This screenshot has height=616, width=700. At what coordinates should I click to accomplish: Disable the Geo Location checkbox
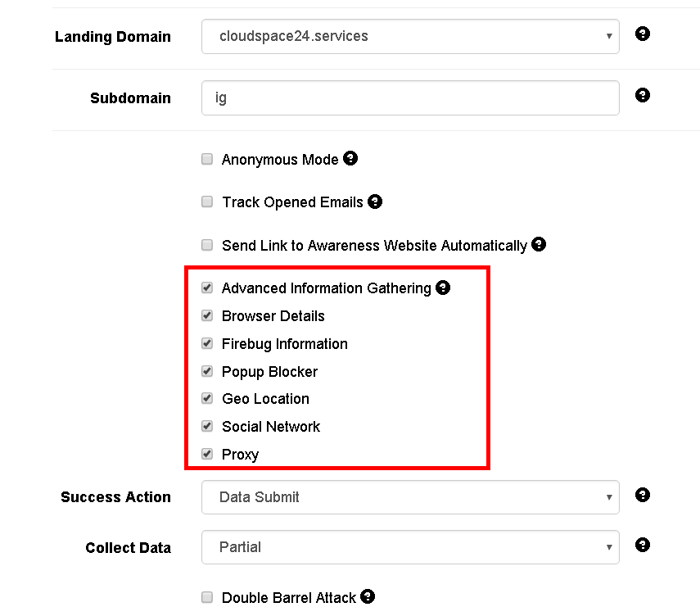(207, 398)
